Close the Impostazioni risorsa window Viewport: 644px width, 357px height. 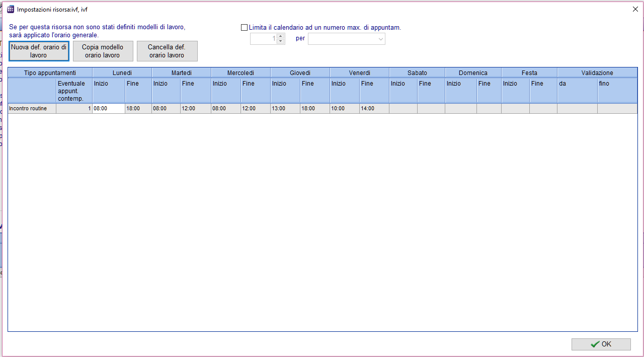[634, 9]
